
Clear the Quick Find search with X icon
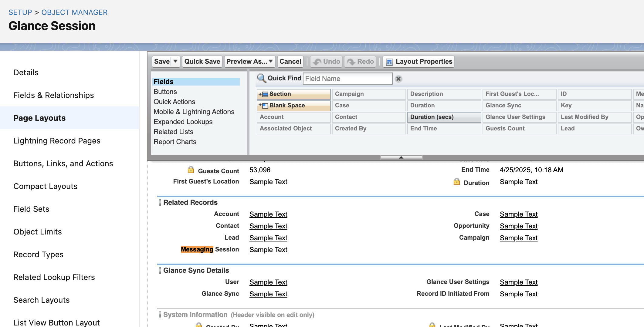398,79
